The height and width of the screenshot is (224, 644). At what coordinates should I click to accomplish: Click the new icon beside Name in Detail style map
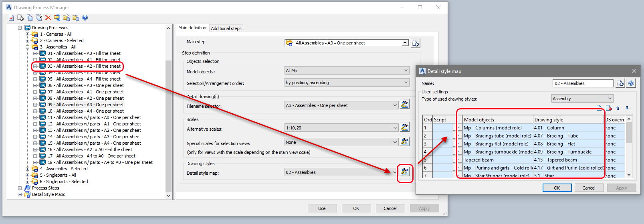(x=620, y=83)
